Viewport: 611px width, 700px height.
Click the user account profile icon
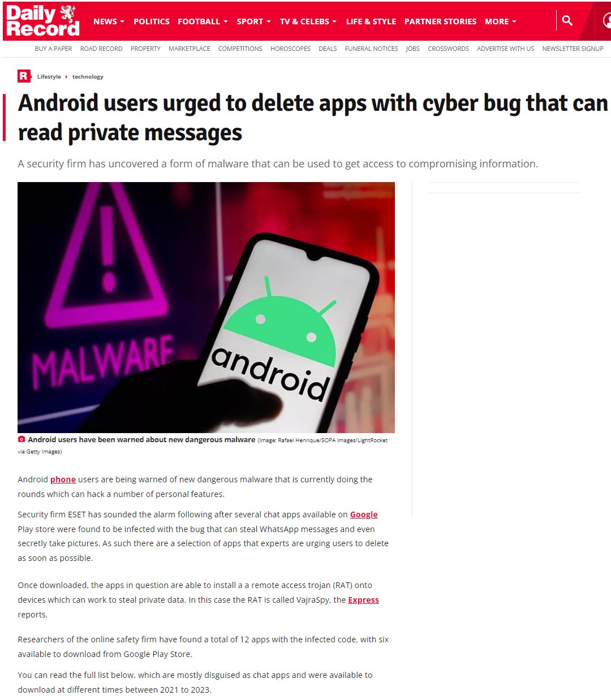[606, 21]
